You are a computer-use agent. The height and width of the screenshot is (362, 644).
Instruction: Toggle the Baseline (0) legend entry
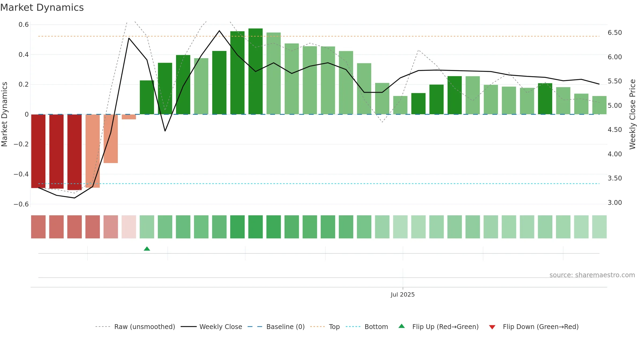(276, 327)
